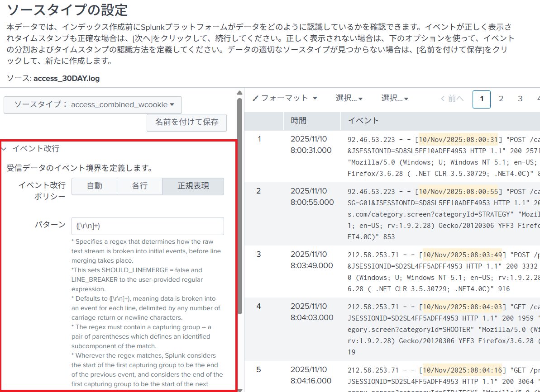
Task: Click the scroll down arrow in left panel
Action: pos(239,389)
